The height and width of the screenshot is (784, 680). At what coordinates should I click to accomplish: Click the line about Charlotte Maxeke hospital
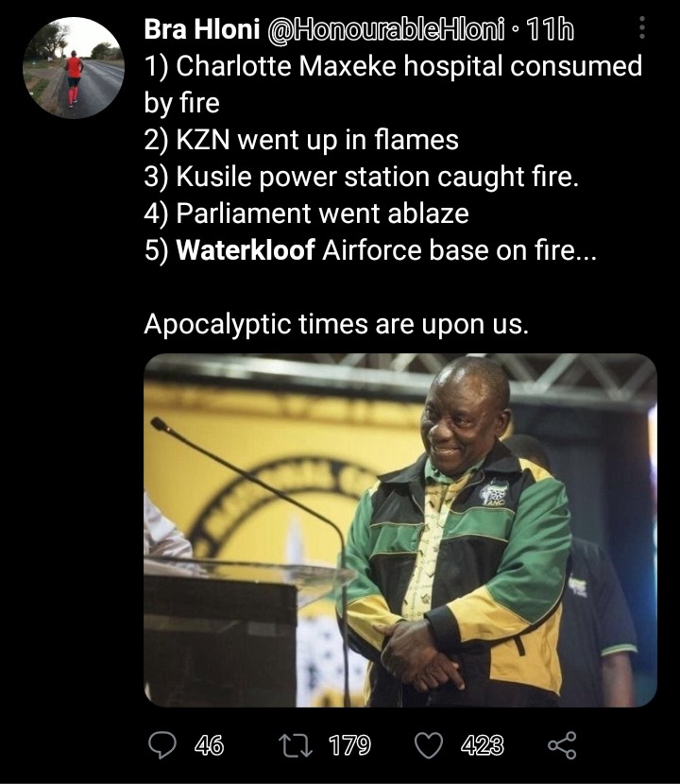(393, 84)
